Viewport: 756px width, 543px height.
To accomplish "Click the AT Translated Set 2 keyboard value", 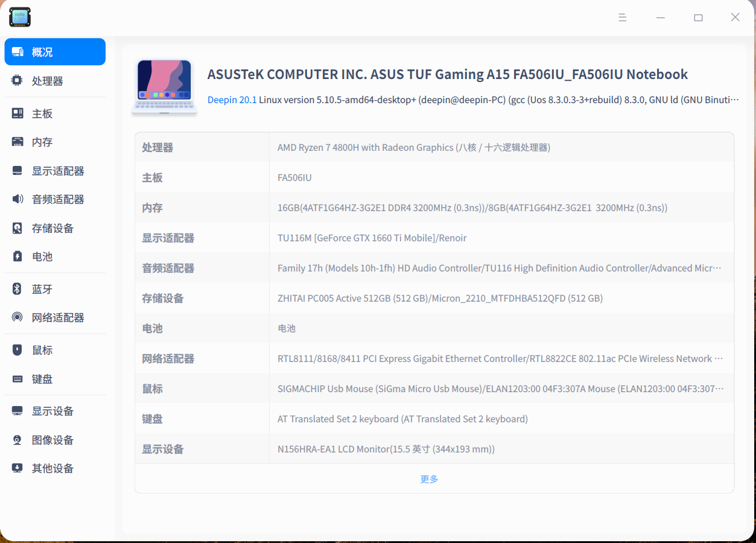I will coord(403,419).
